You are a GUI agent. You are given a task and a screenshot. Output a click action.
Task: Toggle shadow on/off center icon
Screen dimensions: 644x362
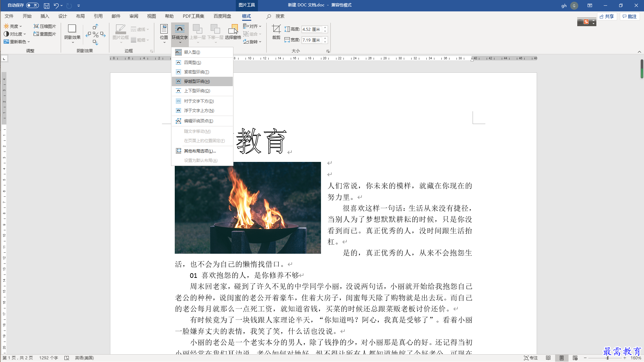96,34
